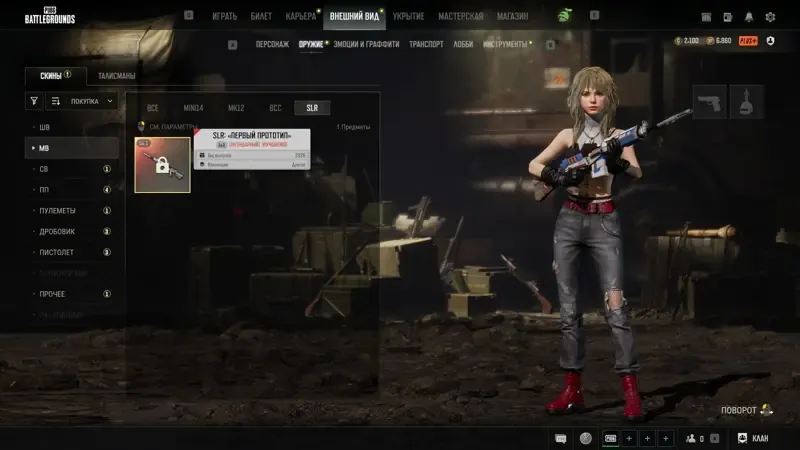Viewport: 800px width, 450px height.
Task: Click the PUBG Battlegrounds logo
Action: (x=49, y=16)
